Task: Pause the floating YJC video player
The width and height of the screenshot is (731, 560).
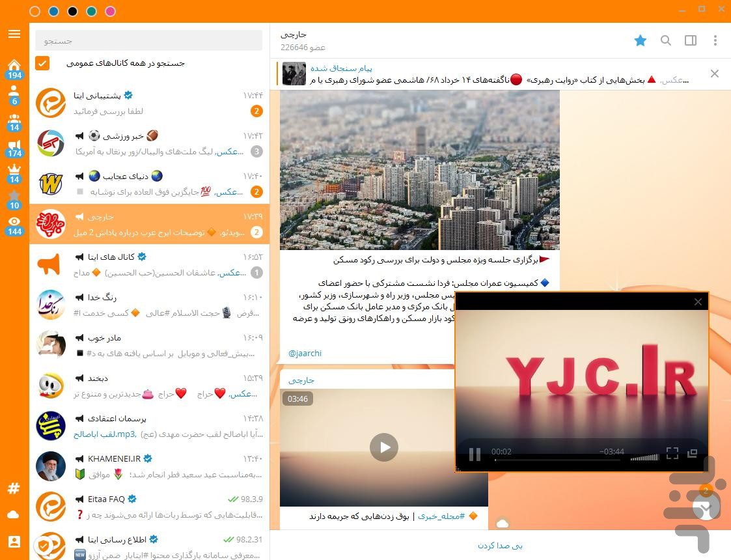Action: (475, 454)
